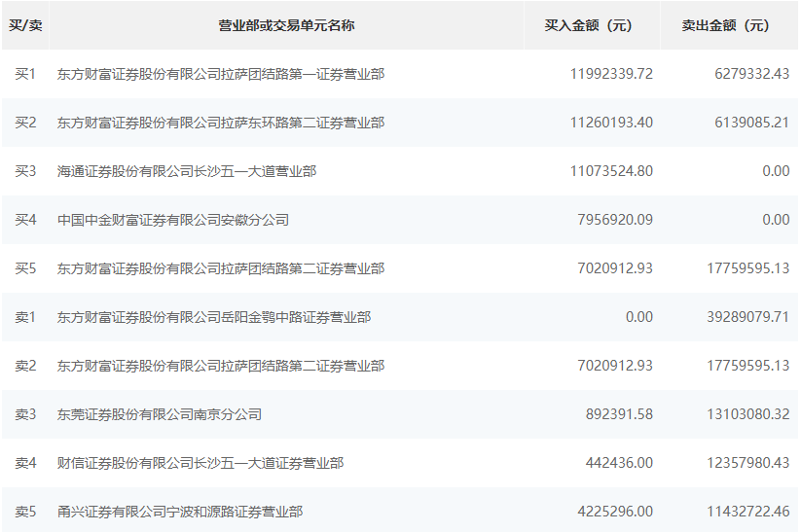Select the 买5 row label
This screenshot has height=532, width=801.
(x=25, y=268)
